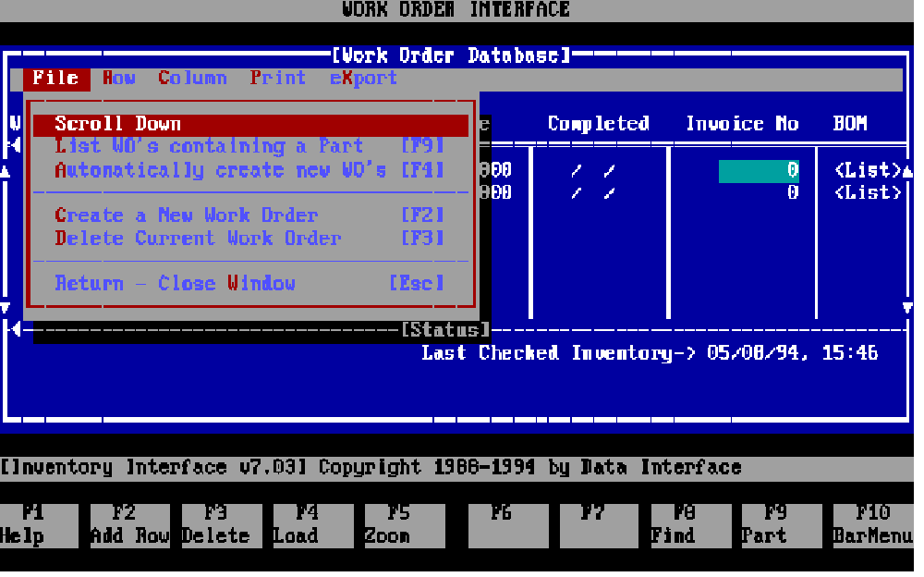924x577 pixels.
Task: Click the F2 Add Row key
Action: coord(130,526)
